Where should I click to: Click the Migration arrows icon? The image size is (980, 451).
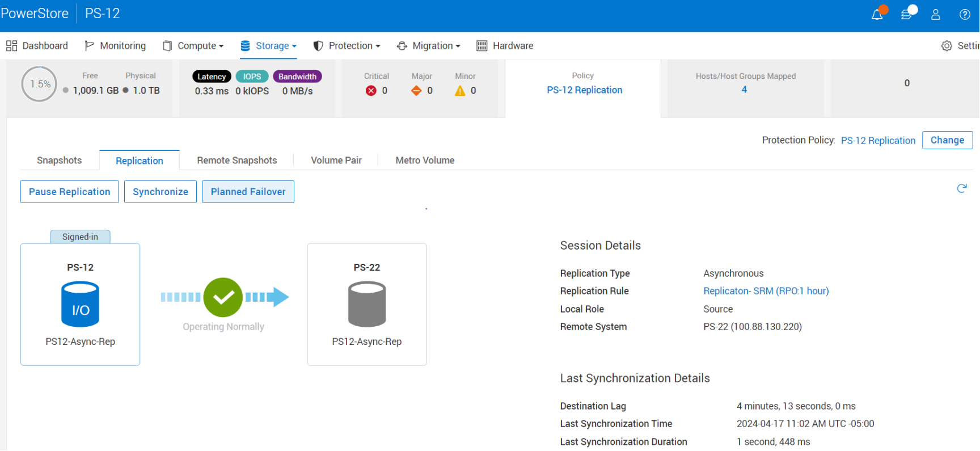point(402,46)
